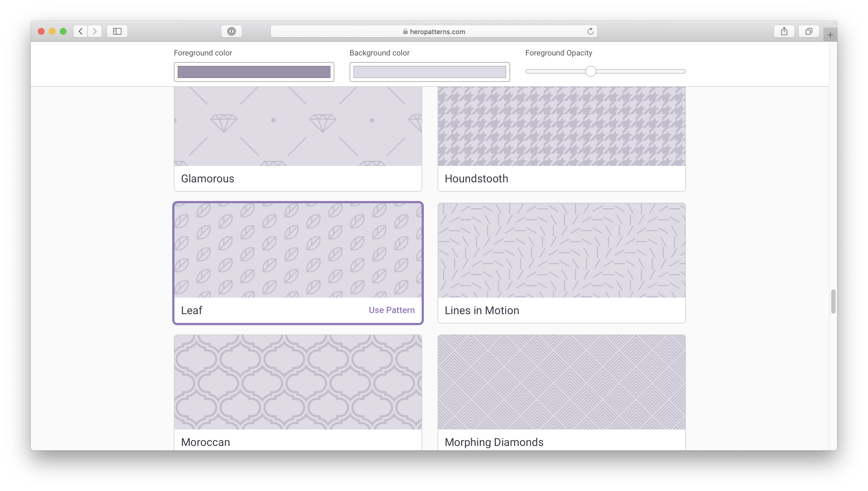This screenshot has height=491, width=868.
Task: Select the Morphing Diamonds pattern preview
Action: click(x=561, y=382)
